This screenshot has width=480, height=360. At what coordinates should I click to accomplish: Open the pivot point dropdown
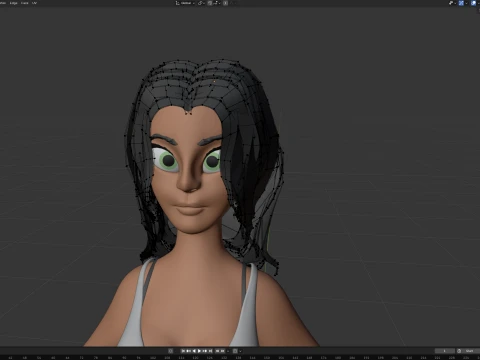[201, 3]
